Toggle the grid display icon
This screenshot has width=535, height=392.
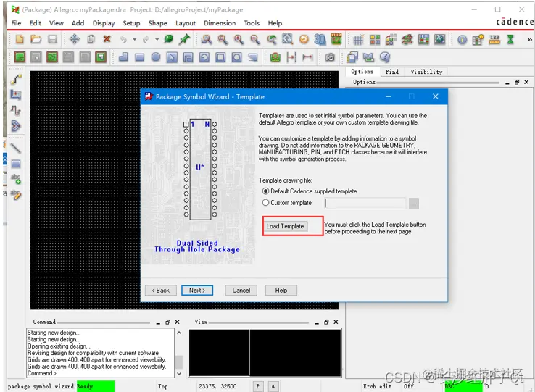[358, 40]
